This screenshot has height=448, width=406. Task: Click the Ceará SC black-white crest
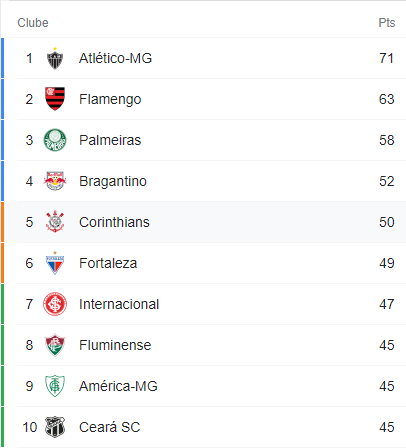[55, 427]
